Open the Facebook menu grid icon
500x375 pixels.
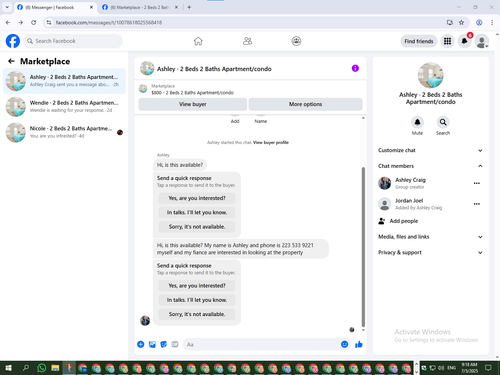[447, 41]
